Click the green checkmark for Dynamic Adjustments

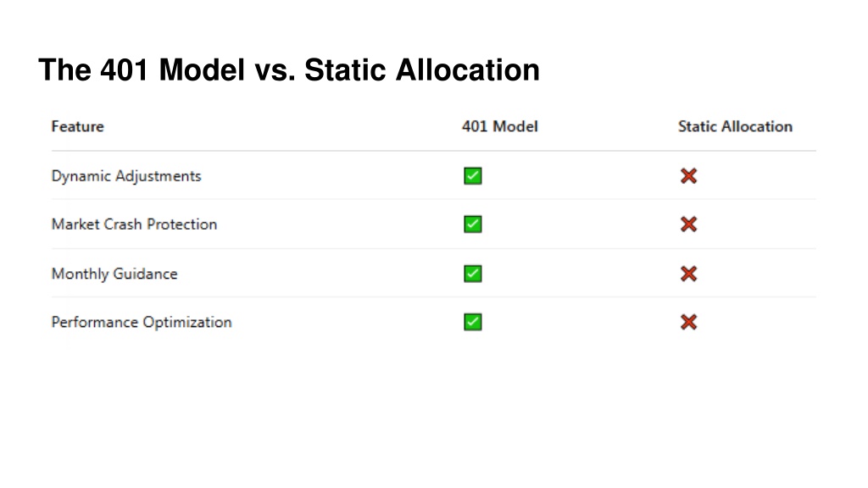tap(473, 176)
